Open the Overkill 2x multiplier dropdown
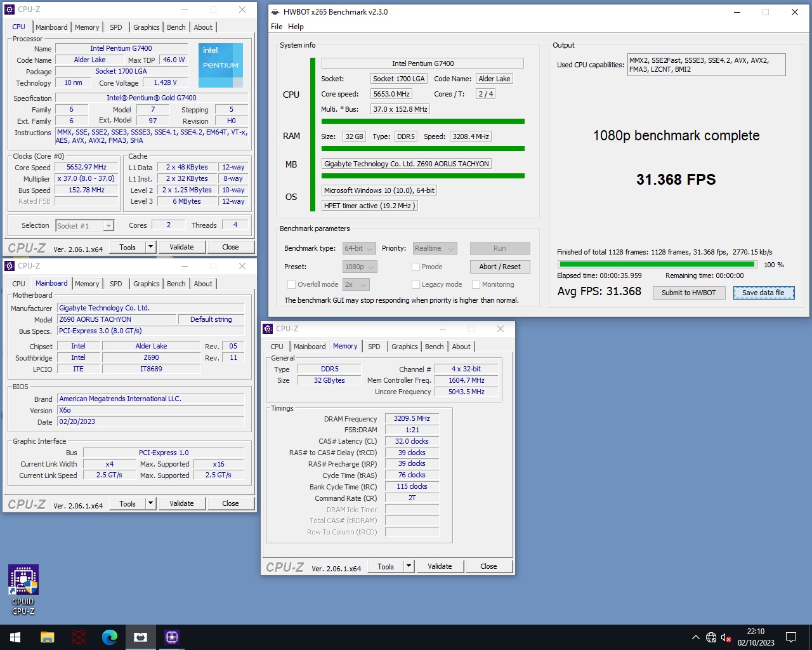 point(356,285)
